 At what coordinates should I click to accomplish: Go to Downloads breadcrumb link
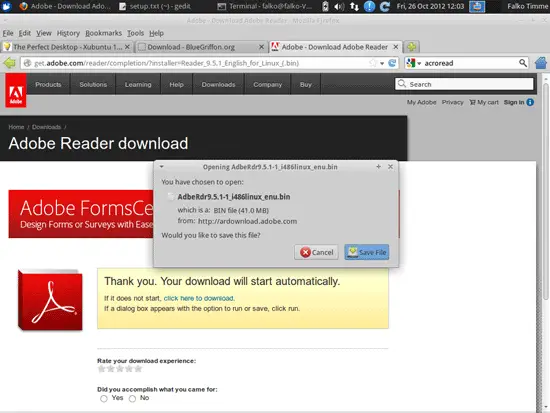46,127
